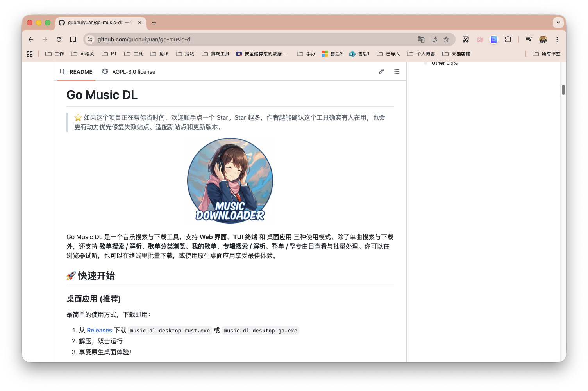Open the 个人博客 bookmarks folder

[421, 54]
